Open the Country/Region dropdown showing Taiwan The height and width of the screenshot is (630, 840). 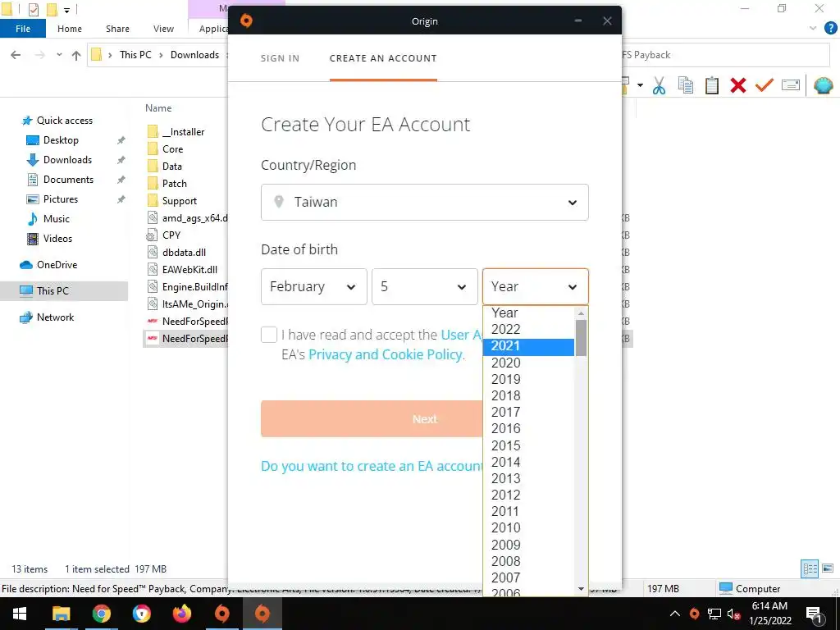click(x=424, y=202)
